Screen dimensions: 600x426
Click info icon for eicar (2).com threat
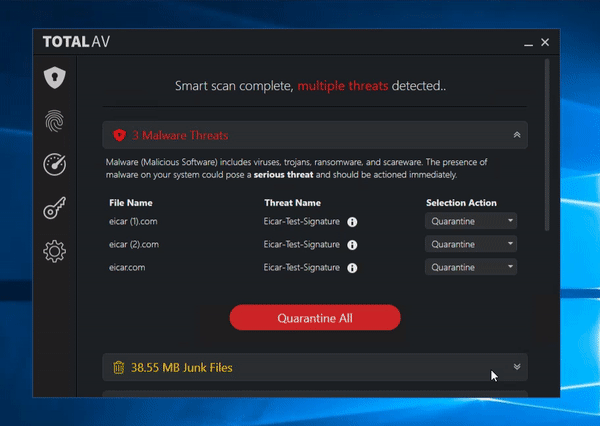pos(353,244)
